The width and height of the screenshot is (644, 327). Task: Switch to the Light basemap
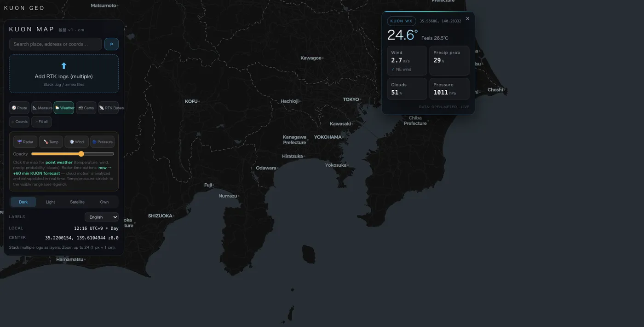[x=50, y=202]
